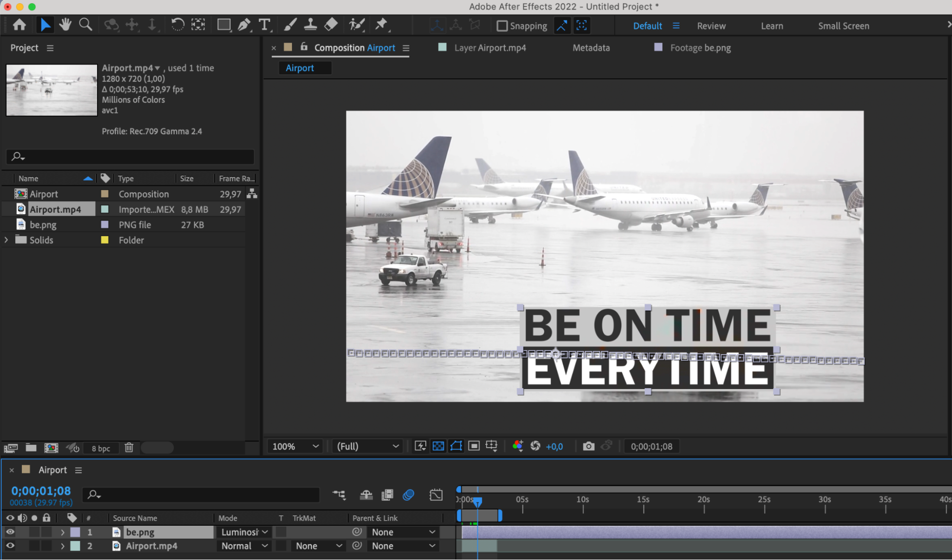Click the Take Snapshot camera icon
Viewport: 952px width, 560px height.
tap(589, 446)
